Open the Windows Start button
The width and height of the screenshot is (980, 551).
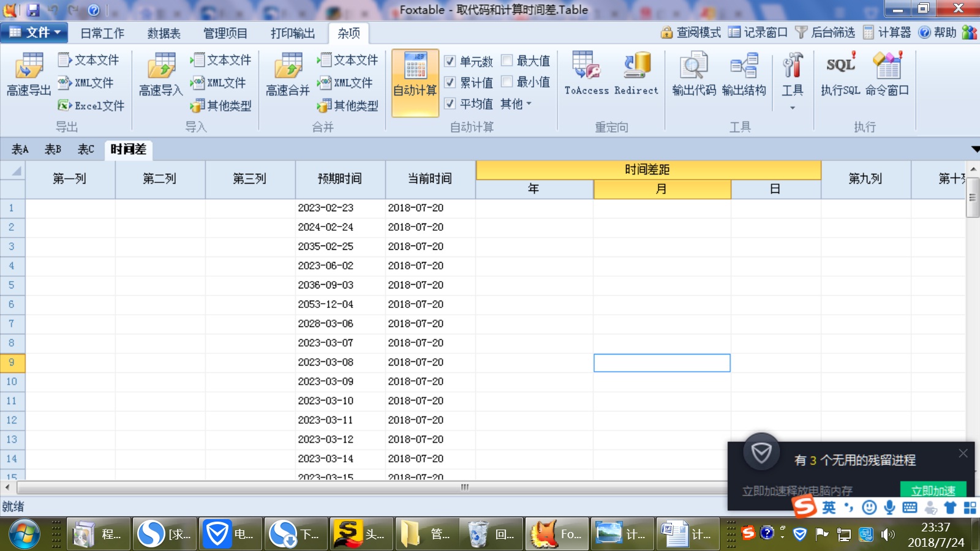tap(24, 534)
